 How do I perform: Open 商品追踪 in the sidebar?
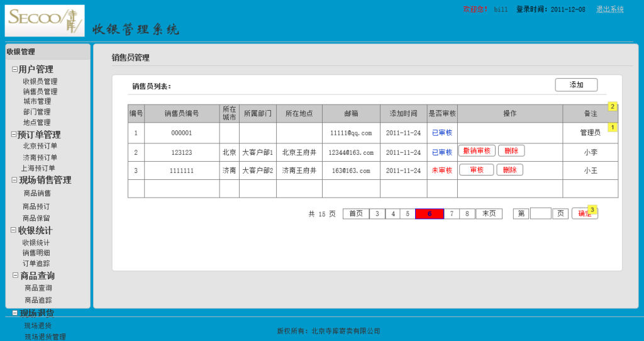click(x=38, y=300)
